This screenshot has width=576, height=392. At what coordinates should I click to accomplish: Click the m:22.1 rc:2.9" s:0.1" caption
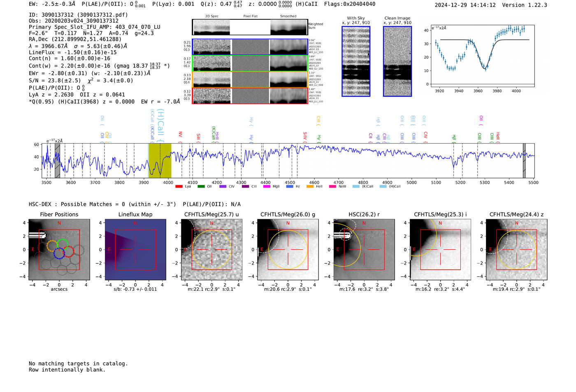[211, 289]
